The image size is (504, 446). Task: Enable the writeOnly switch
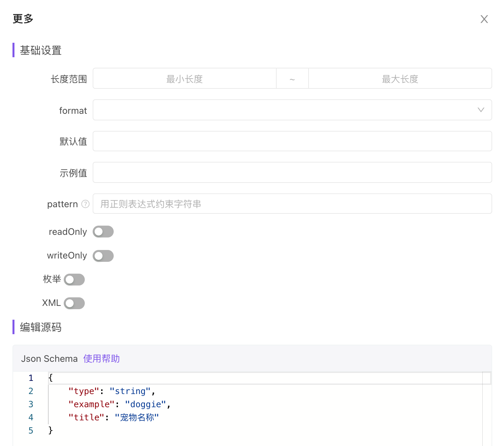(x=103, y=256)
